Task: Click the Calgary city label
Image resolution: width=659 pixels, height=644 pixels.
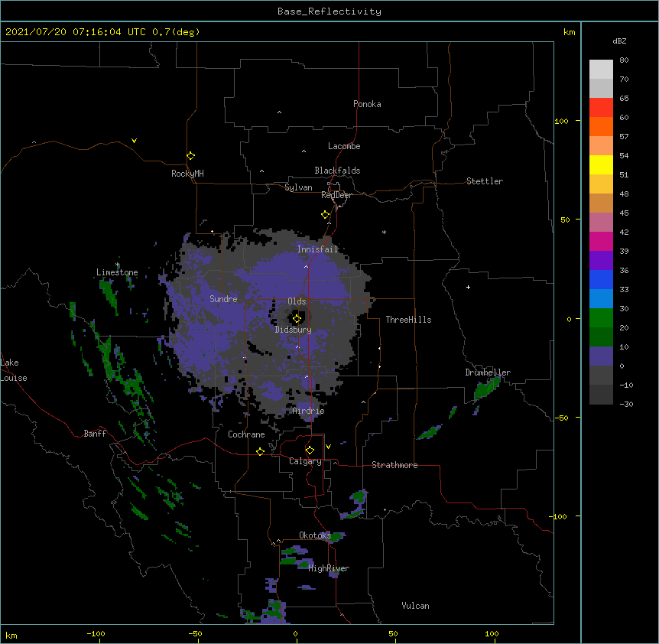Action: 305,461
